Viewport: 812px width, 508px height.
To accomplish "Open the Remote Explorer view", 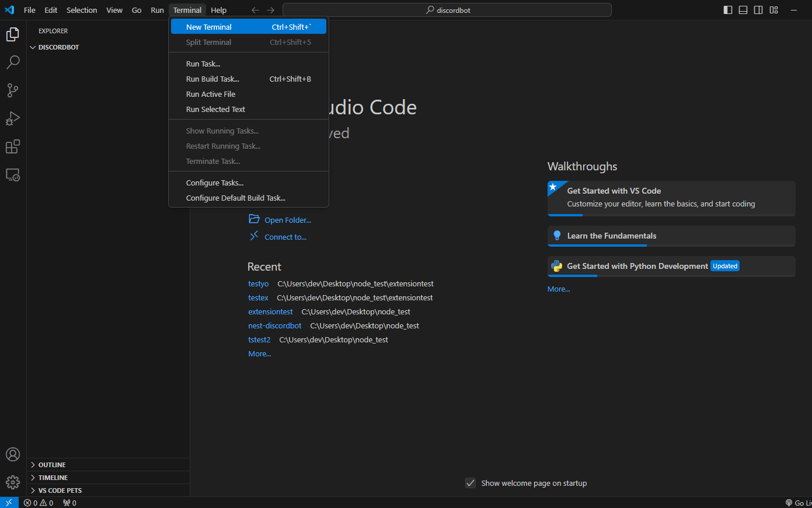I will (x=13, y=174).
